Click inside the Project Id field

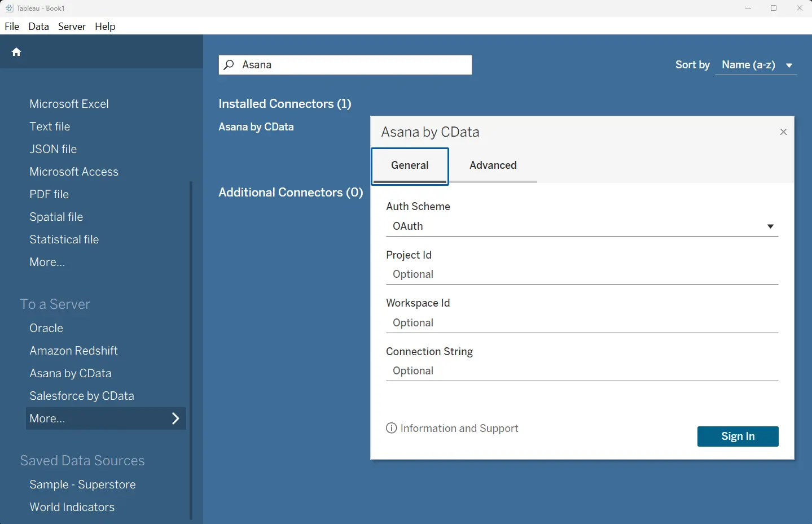(581, 274)
